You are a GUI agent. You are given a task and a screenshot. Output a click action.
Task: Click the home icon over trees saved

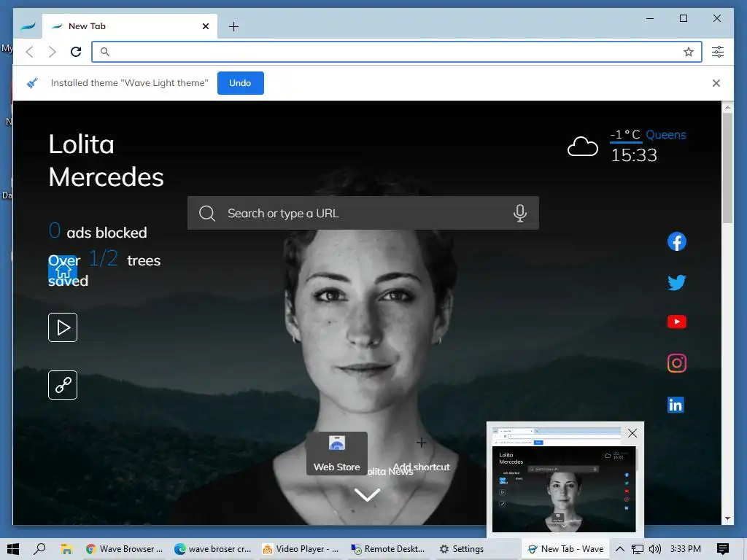pyautogui.click(x=63, y=270)
